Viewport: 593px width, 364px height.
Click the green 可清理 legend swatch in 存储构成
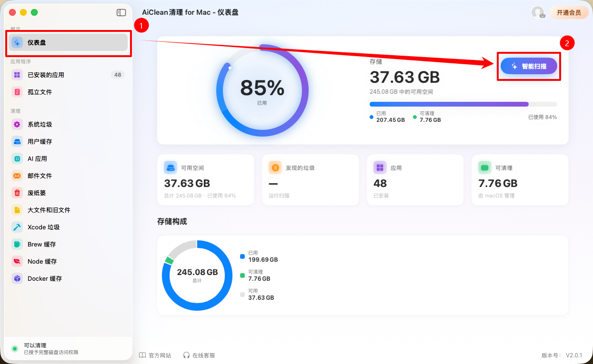click(x=242, y=275)
